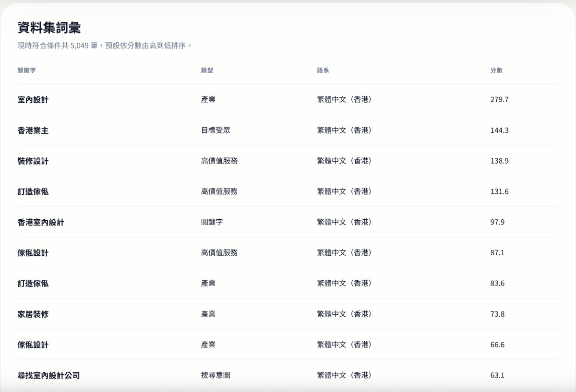Click the type 目標受眾 for 香港業主

[x=216, y=130]
